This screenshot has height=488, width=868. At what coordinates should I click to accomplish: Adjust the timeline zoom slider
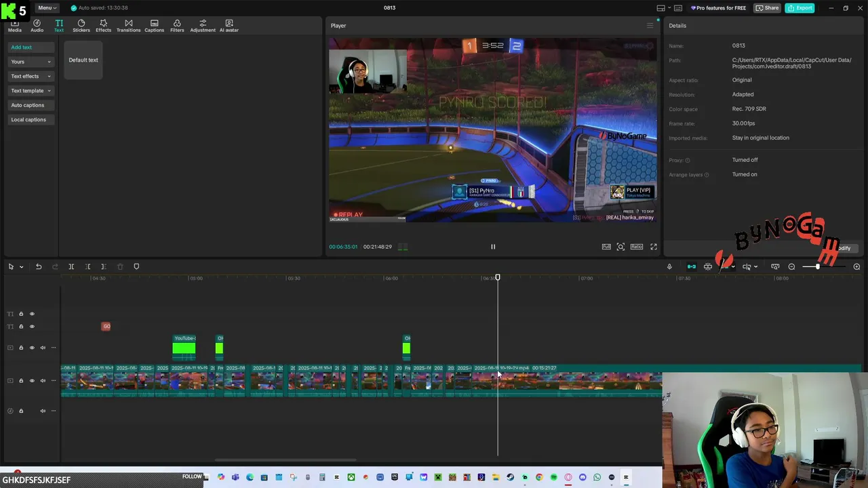(818, 266)
